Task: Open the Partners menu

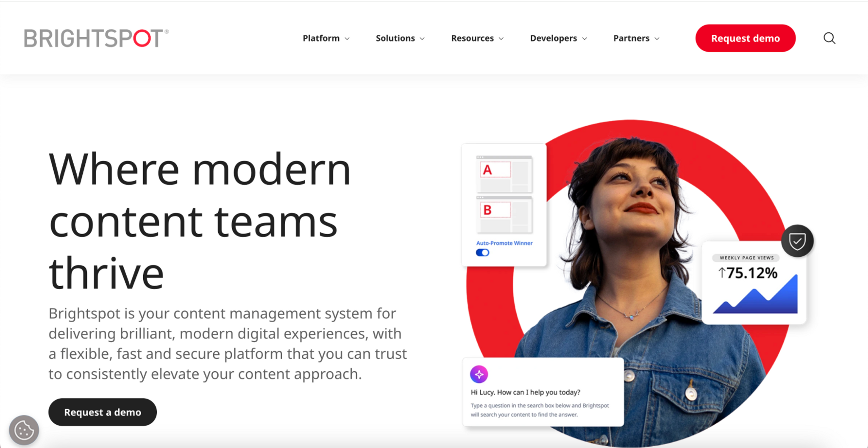Action: tap(632, 38)
